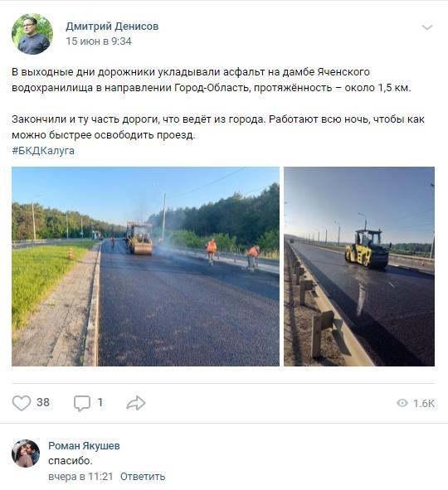Click the like count 38

click(x=43, y=402)
